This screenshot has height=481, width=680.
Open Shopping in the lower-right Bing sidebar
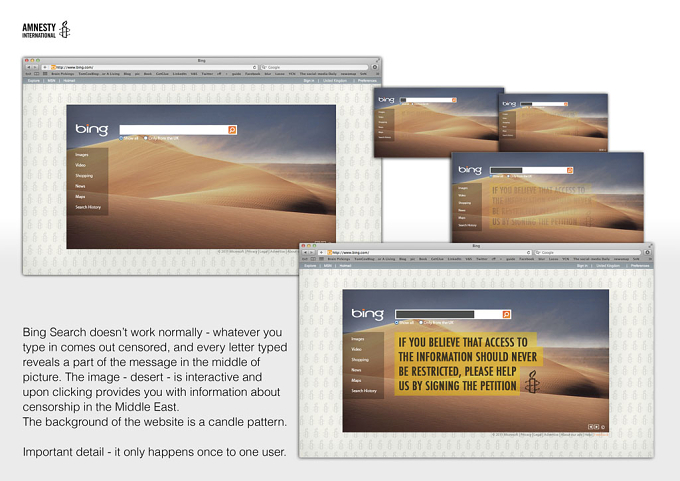click(x=360, y=360)
